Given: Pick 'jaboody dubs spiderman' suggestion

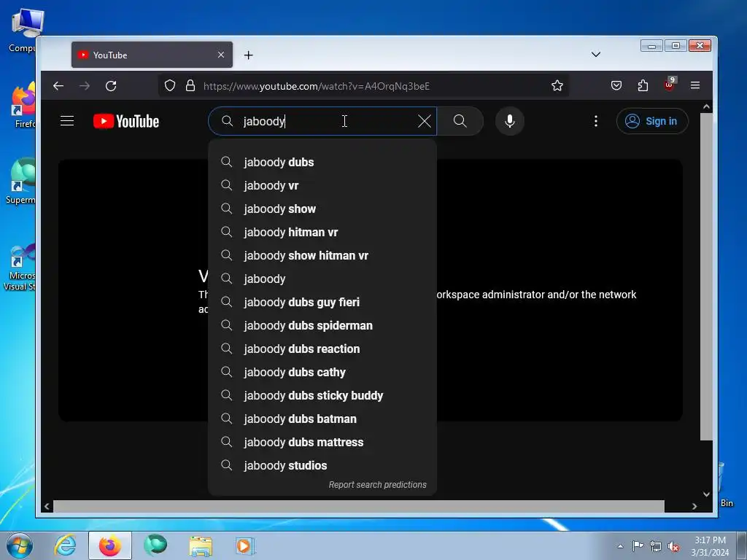Looking at the screenshot, I should point(322,325).
